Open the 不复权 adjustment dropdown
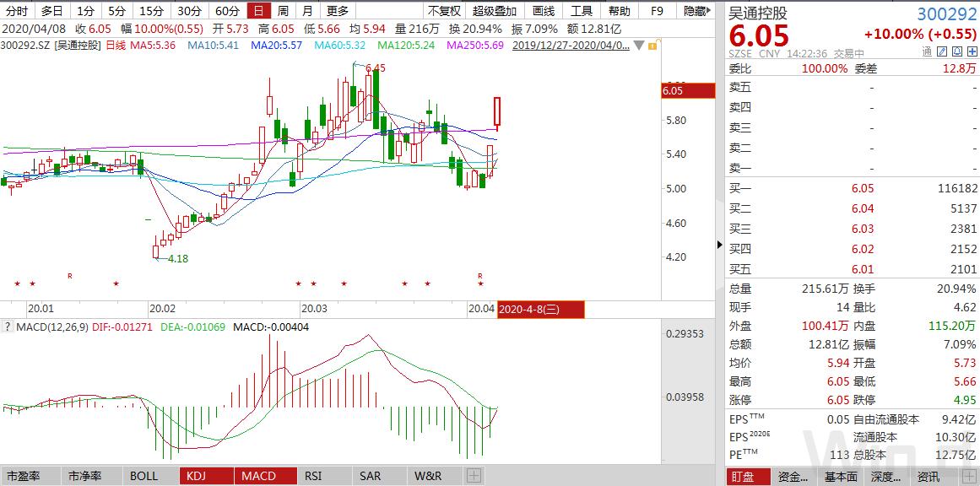The image size is (980, 486). coord(444,11)
